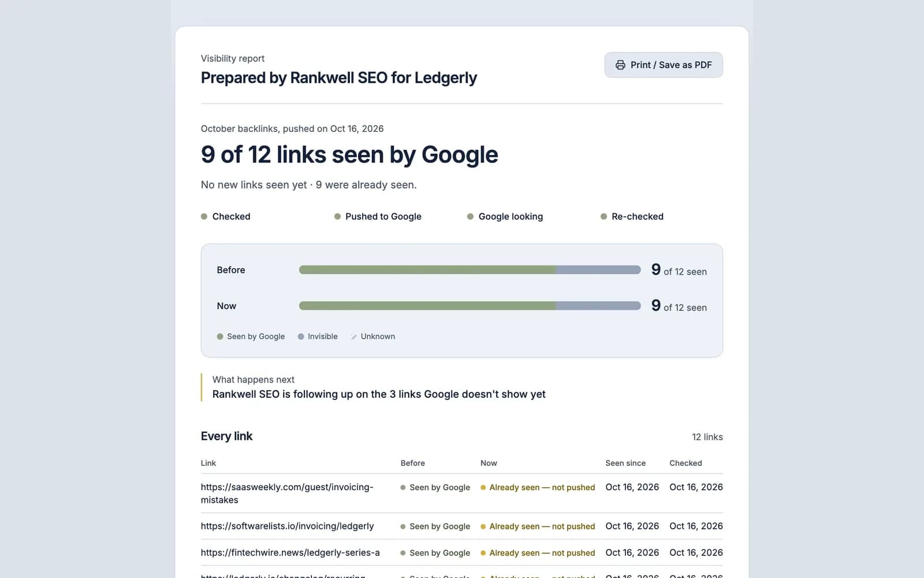Select the Checked step indicator
The width and height of the screenshot is (924, 578).
[226, 216]
